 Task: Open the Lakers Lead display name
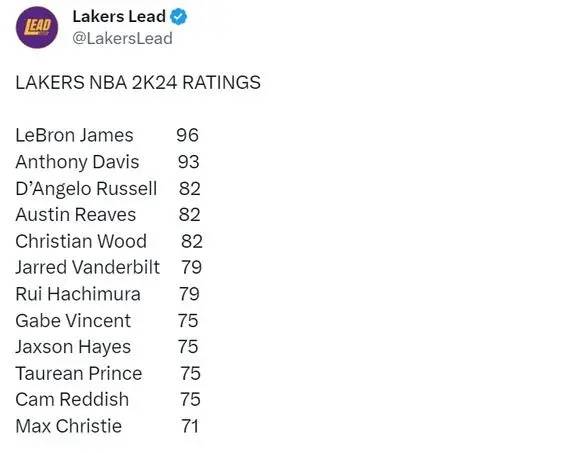coord(119,16)
